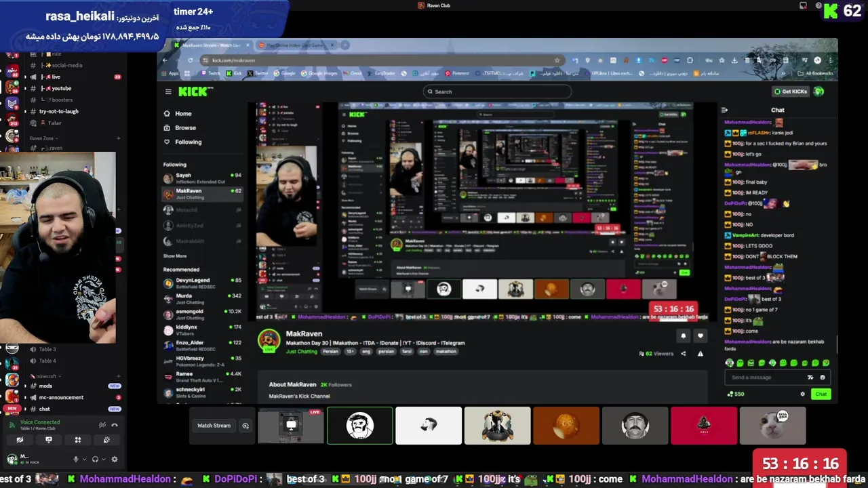Click the Just Chatting category link

[301, 352]
